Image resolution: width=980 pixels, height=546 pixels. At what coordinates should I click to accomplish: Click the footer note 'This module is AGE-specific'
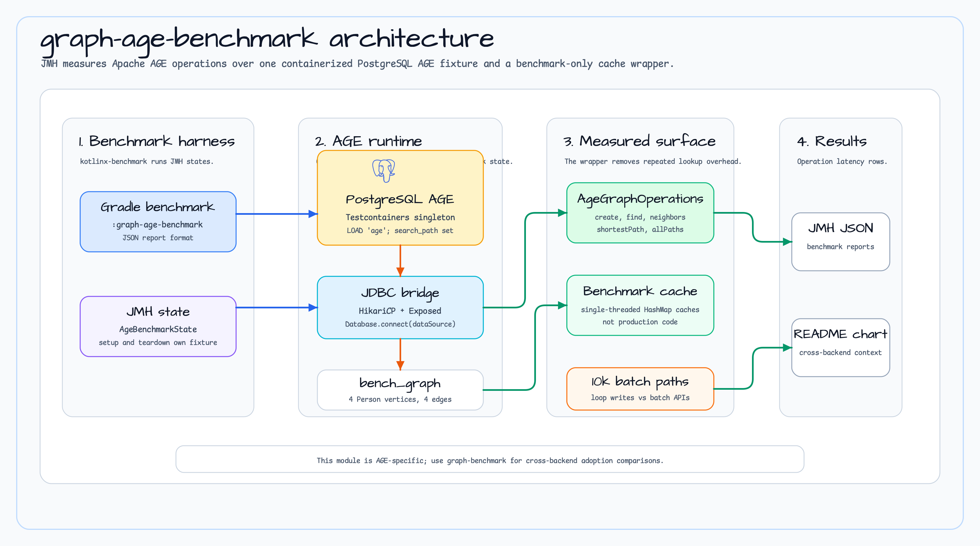pyautogui.click(x=490, y=461)
